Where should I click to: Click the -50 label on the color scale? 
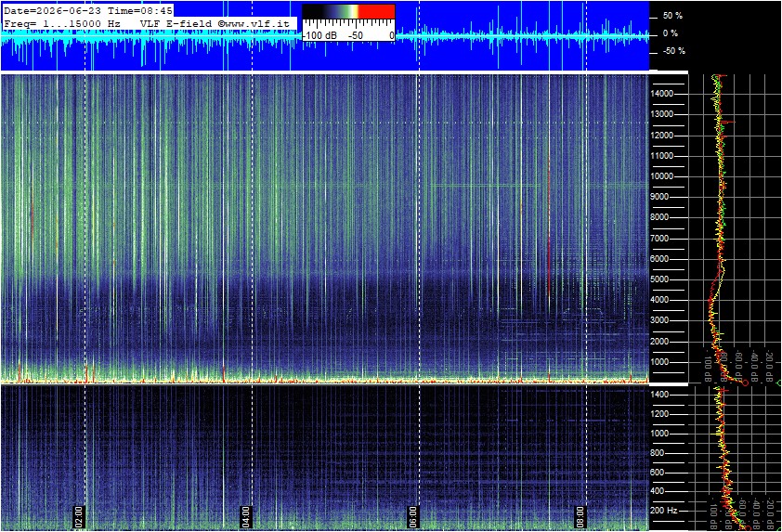coord(355,35)
